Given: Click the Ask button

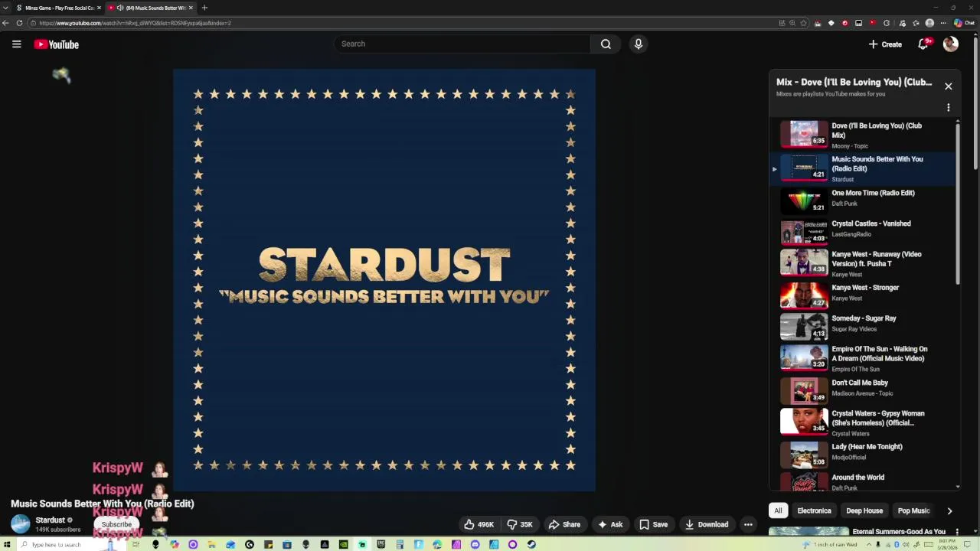Looking at the screenshot, I should pos(610,524).
